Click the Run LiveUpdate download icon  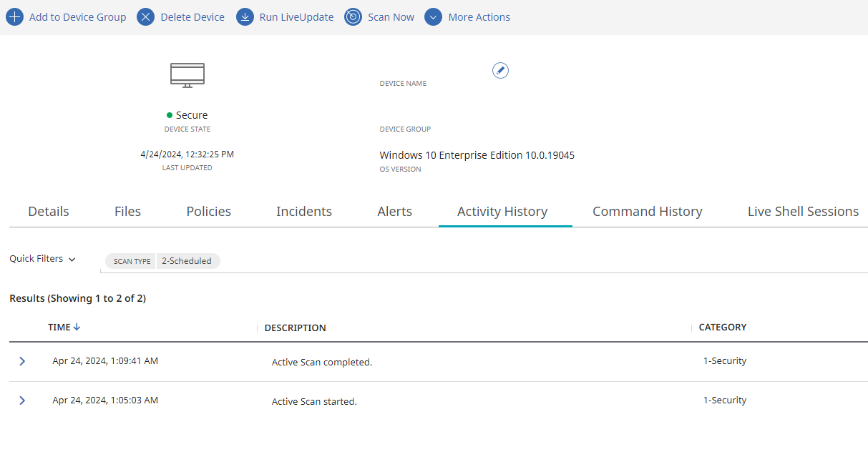pyautogui.click(x=245, y=17)
